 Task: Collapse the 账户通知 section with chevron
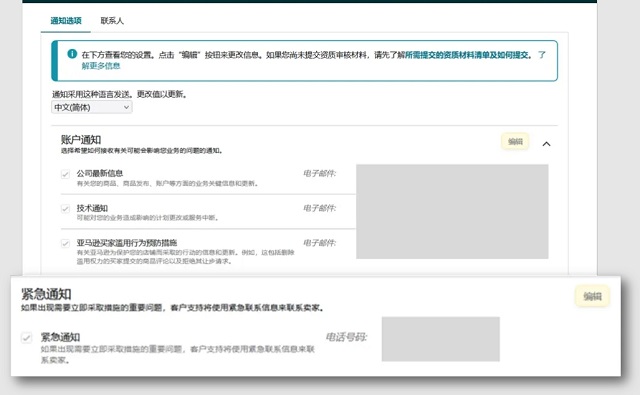coord(546,144)
